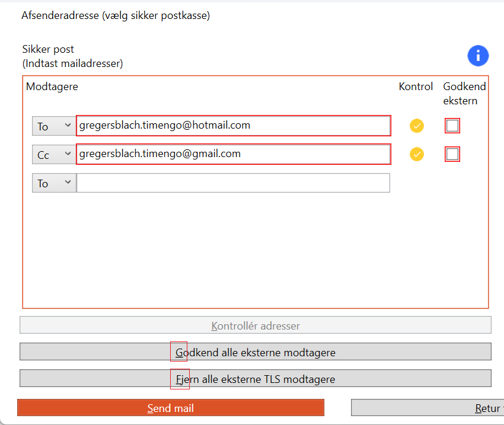Click the Kontrol column heading
The width and height of the screenshot is (504, 425).
pos(416,87)
